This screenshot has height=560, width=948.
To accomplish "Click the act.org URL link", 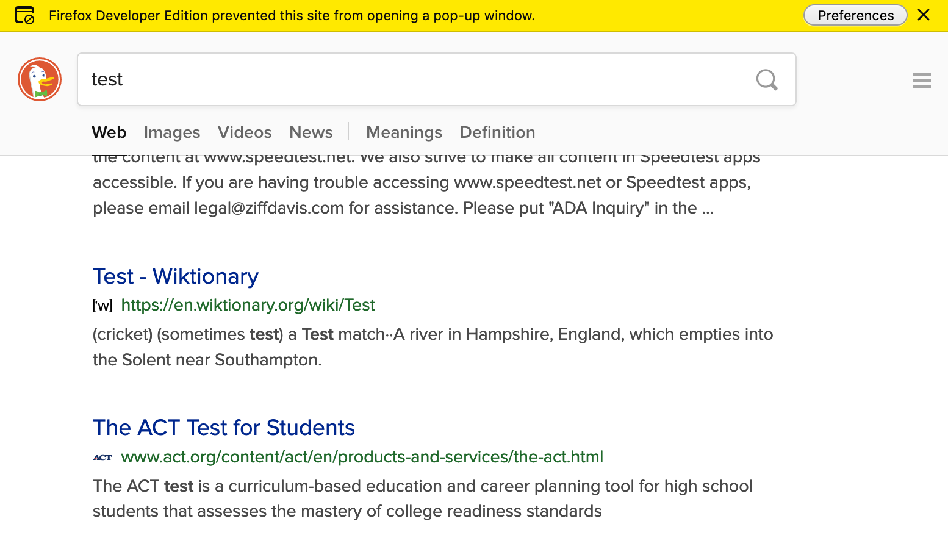I will coord(362,457).
